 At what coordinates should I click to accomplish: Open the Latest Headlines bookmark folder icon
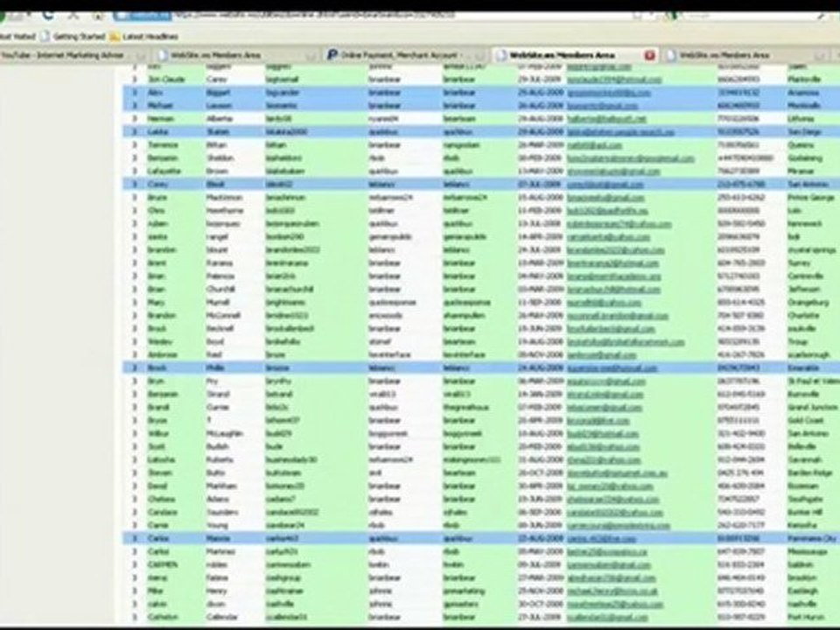pos(115,37)
